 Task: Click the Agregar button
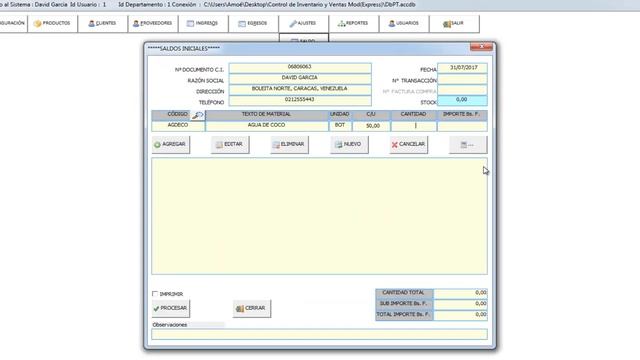171,144
